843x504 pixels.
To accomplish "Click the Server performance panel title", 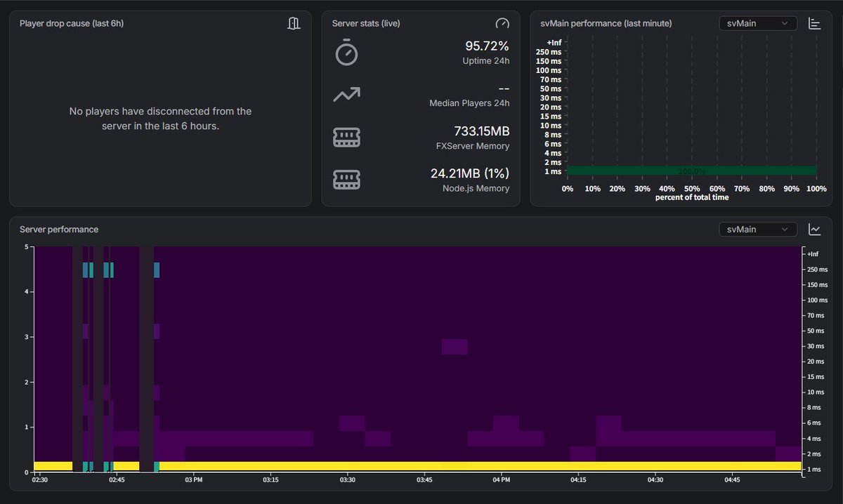I will pos(59,230).
